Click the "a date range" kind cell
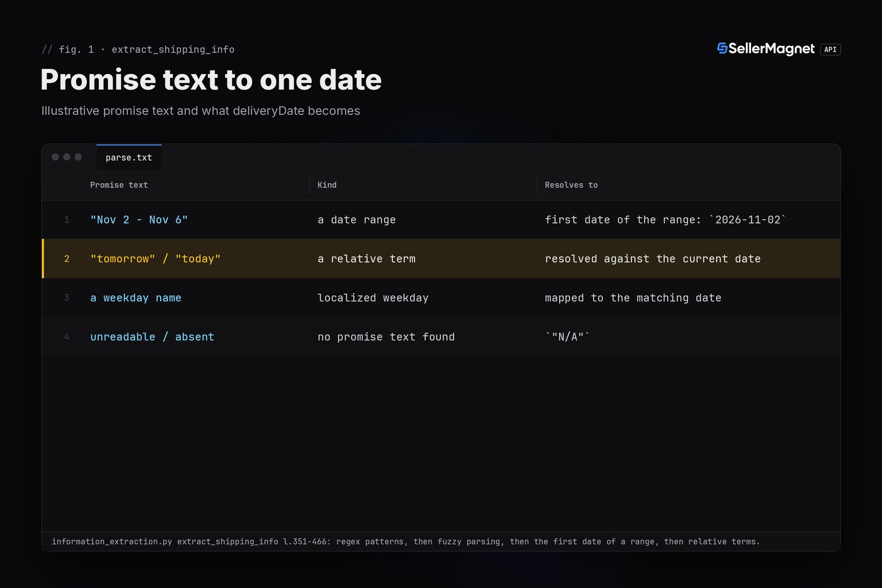Image resolution: width=882 pixels, height=588 pixels. (357, 220)
